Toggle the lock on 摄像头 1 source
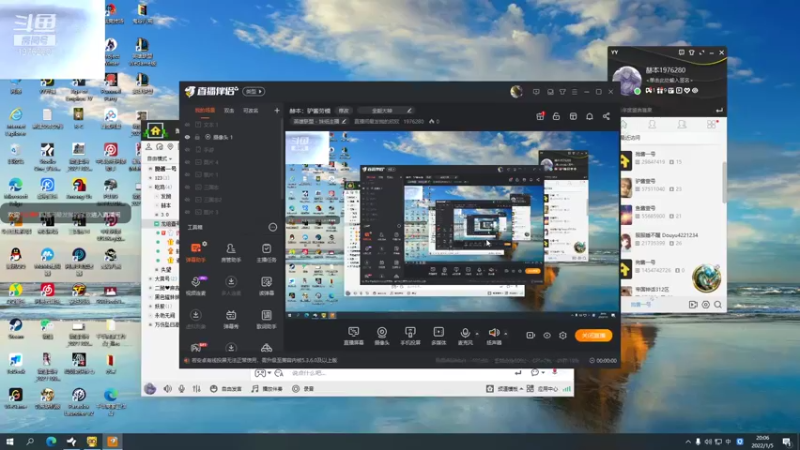Screen dimensions: 800x450 tap(197, 137)
